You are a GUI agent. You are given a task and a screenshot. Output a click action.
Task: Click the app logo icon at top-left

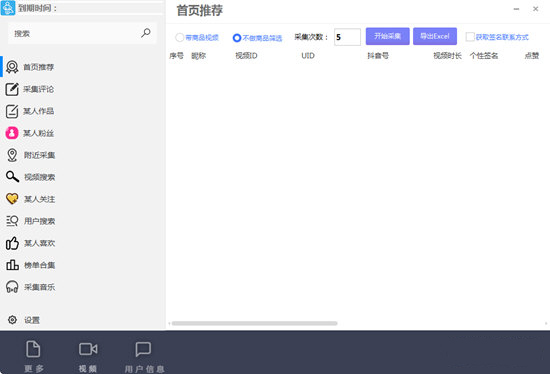[8, 8]
